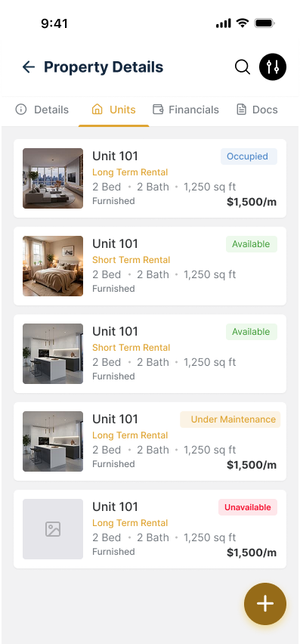Tap the battery icon in status bar
The height and width of the screenshot is (644, 300).
(x=264, y=23)
